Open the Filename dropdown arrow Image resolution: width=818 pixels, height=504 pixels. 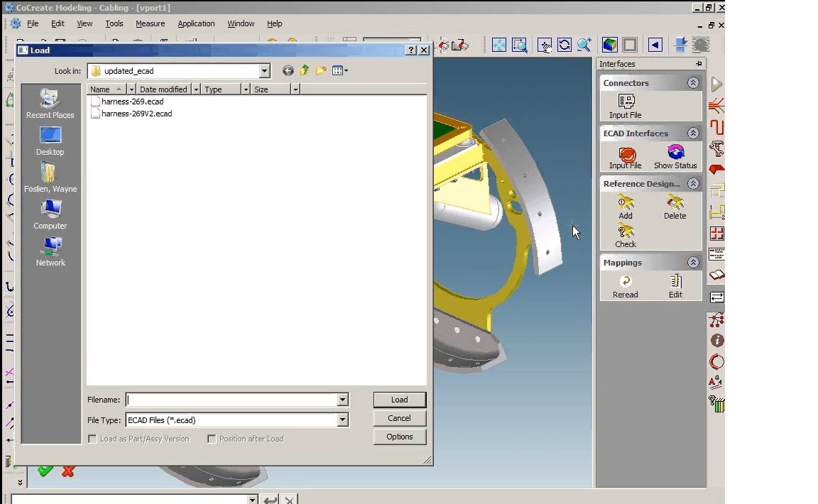342,400
